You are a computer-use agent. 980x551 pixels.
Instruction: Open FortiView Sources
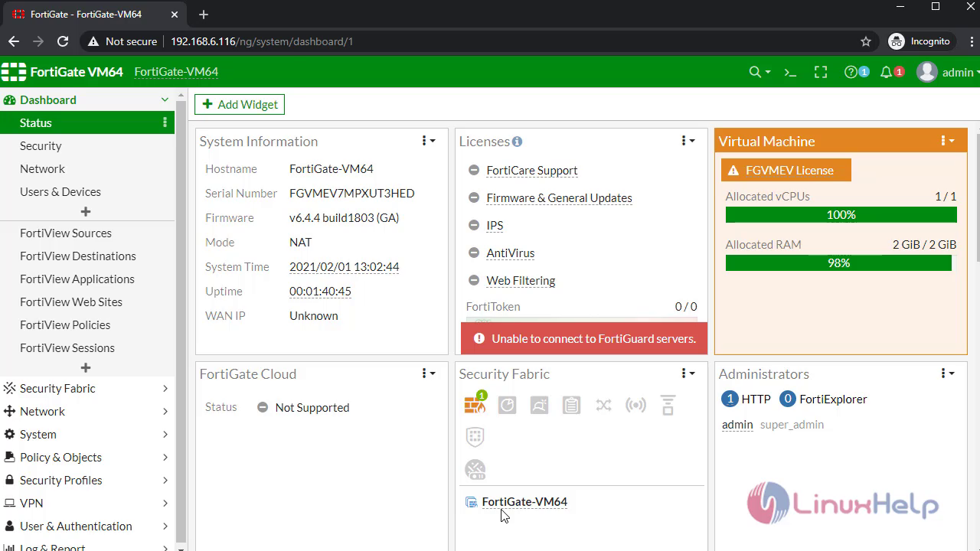pos(66,233)
